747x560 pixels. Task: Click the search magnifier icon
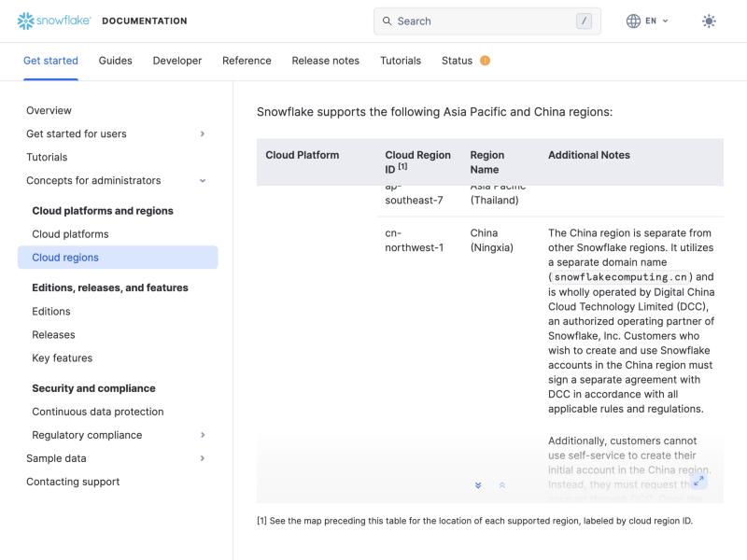coord(387,21)
